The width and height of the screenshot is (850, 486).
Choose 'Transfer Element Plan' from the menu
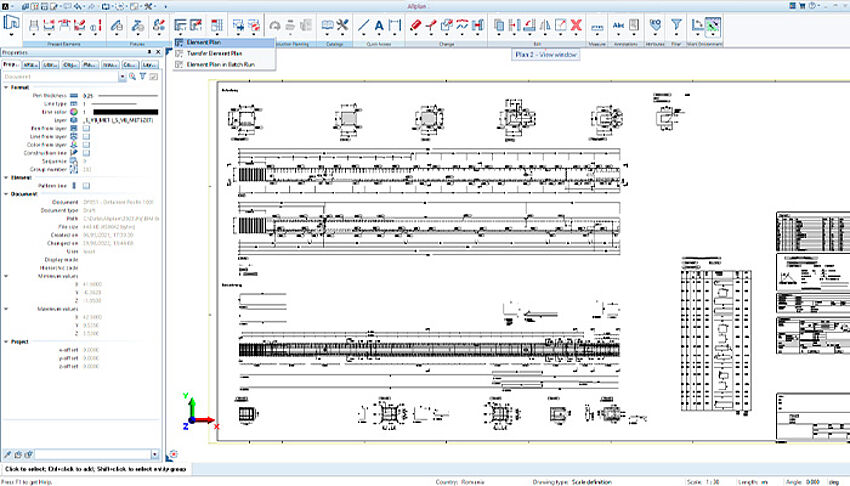[213, 53]
